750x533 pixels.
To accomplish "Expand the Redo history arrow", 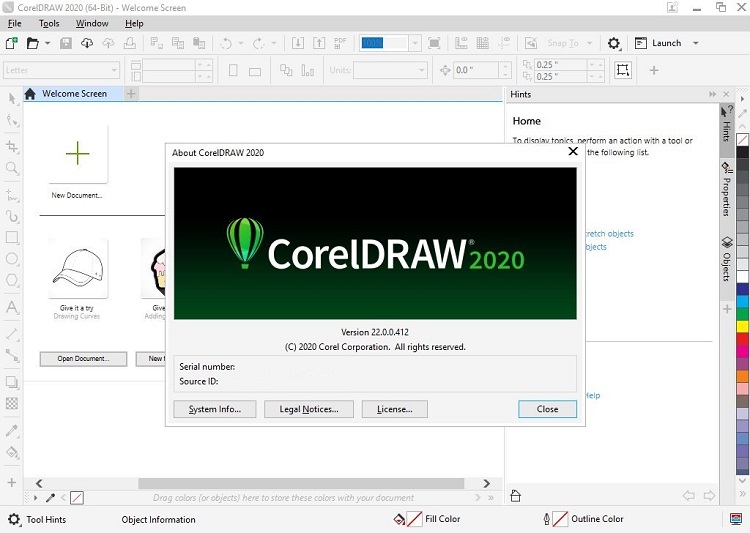I will (x=274, y=43).
